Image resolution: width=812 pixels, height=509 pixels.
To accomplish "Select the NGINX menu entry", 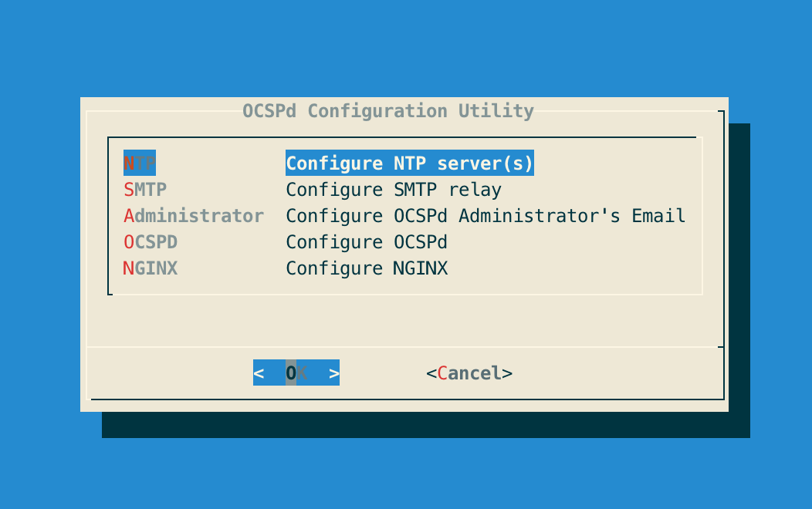I will [x=150, y=268].
